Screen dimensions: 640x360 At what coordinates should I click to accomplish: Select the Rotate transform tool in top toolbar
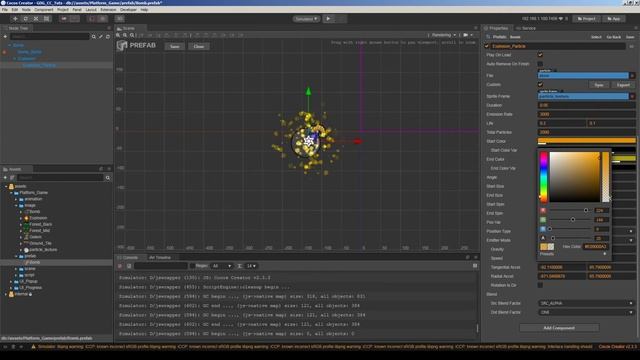pyautogui.click(x=26, y=19)
